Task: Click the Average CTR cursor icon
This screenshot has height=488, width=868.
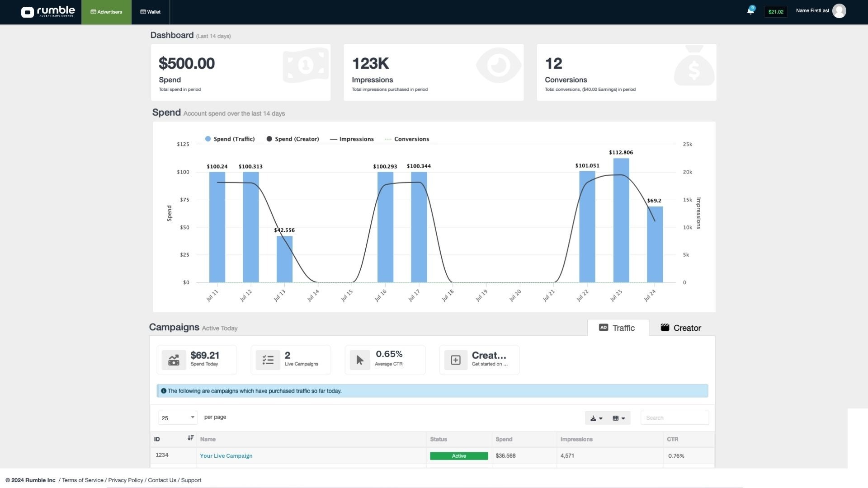Action: 360,360
